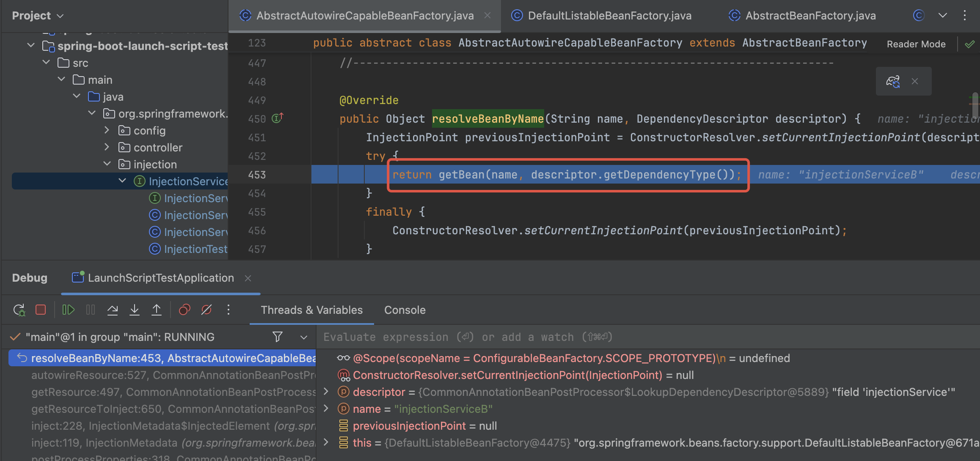
Task: Open the View Breakpoints icon
Action: pos(184,310)
